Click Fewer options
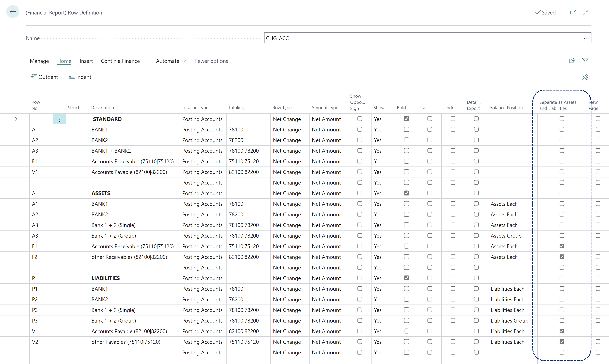 pyautogui.click(x=211, y=61)
